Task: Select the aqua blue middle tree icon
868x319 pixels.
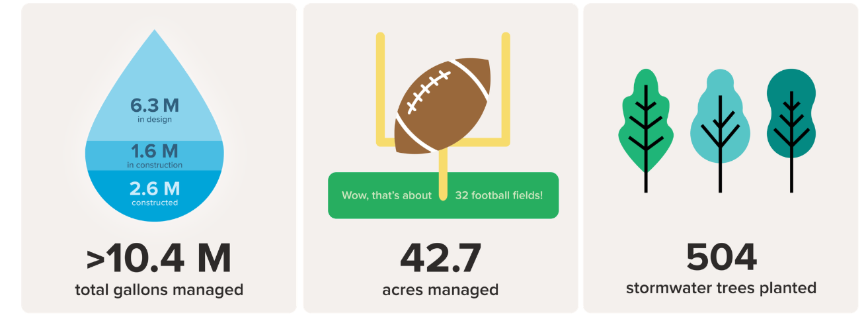Action: click(720, 130)
